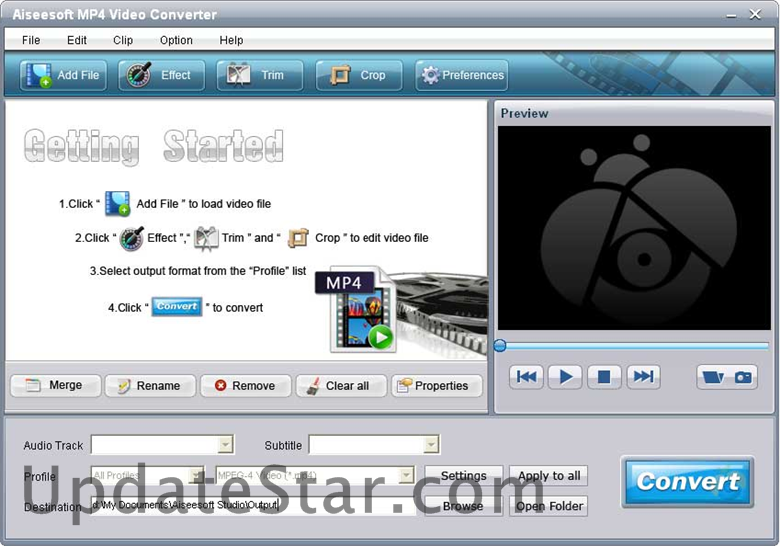Viewport: 780px width, 546px height.
Task: Click the large Convert button
Action: coord(687,482)
